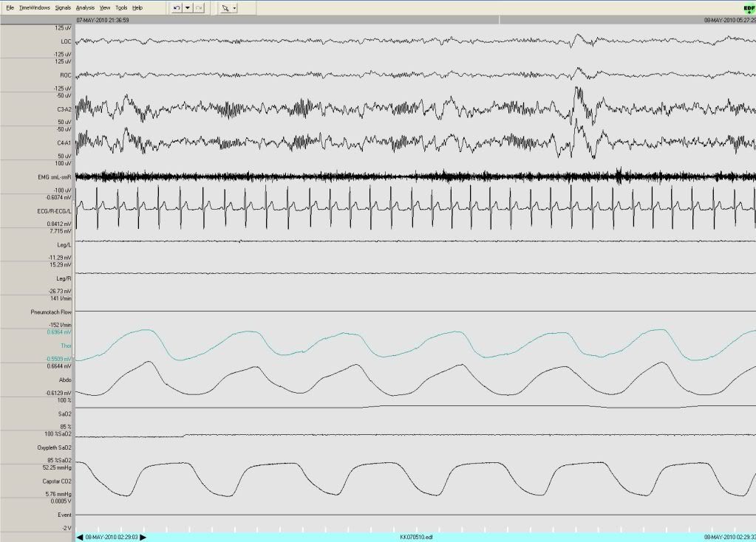Step forward with the right arrow
Image resolution: width=756 pixels, height=542 pixels.
point(143,537)
